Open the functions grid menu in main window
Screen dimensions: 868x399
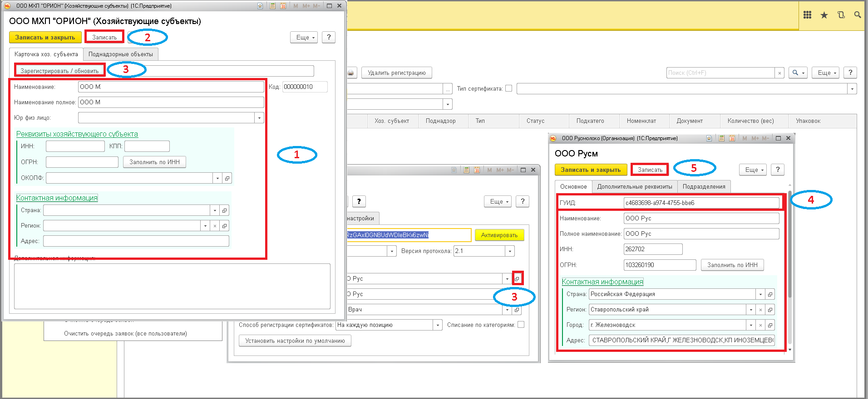pyautogui.click(x=807, y=15)
